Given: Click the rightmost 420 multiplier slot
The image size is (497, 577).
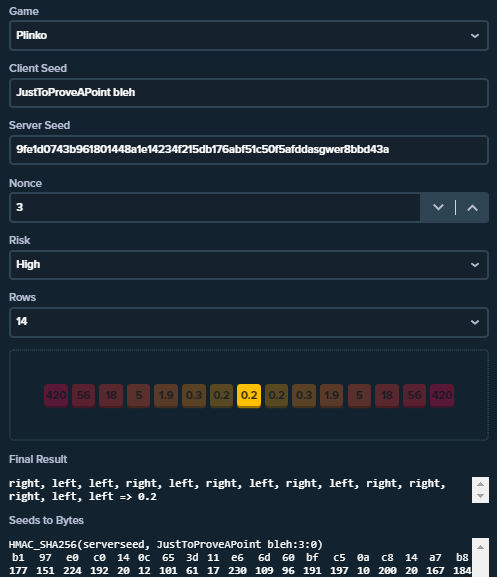Looking at the screenshot, I should click(442, 396).
